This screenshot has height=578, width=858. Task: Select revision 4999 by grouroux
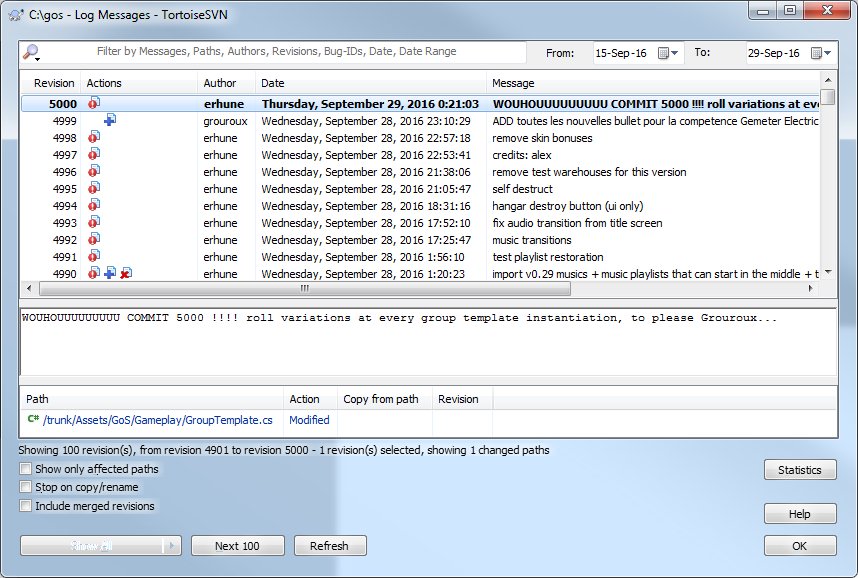tap(420, 121)
